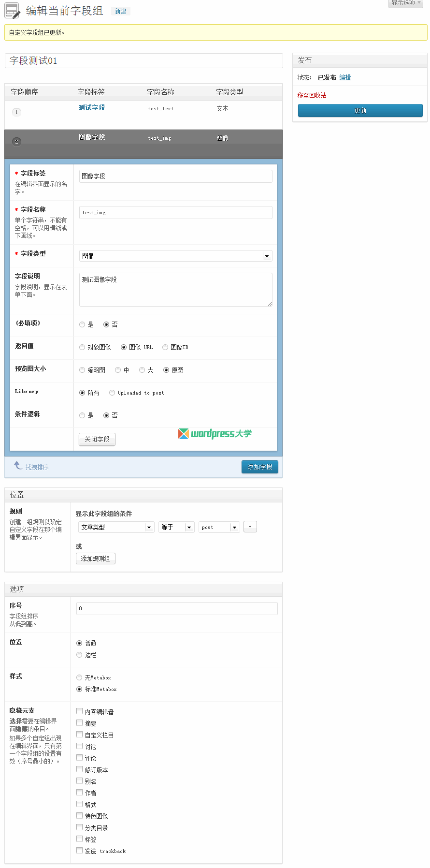Click the order number 2 circle

[x=16, y=142]
